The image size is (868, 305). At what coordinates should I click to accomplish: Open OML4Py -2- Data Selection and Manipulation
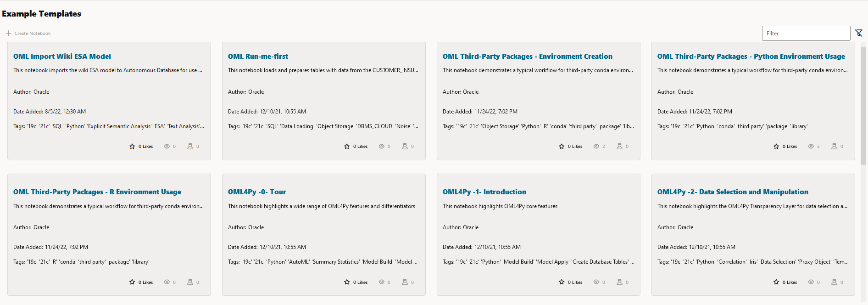pos(733,192)
